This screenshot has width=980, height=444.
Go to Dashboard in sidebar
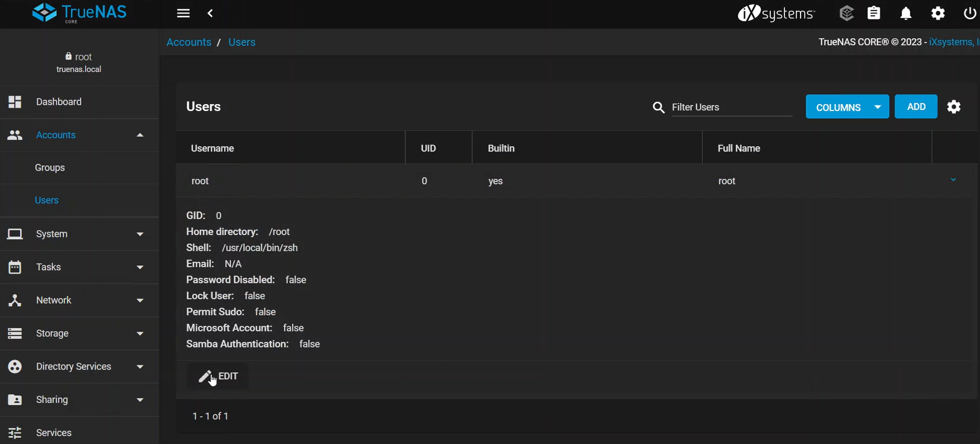(59, 102)
